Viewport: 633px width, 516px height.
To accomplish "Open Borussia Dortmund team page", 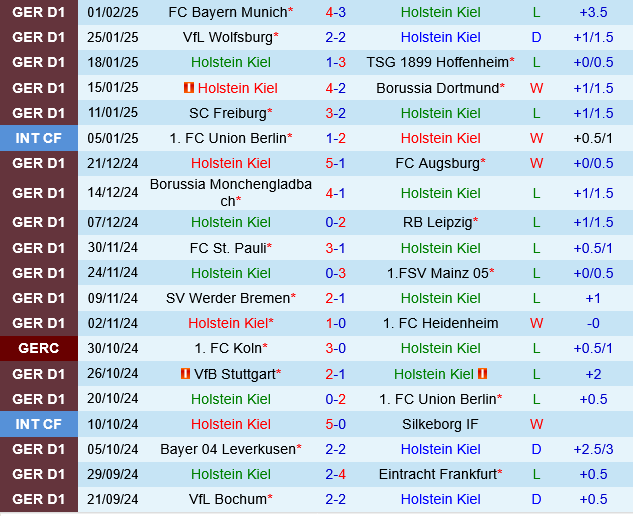I will [437, 88].
